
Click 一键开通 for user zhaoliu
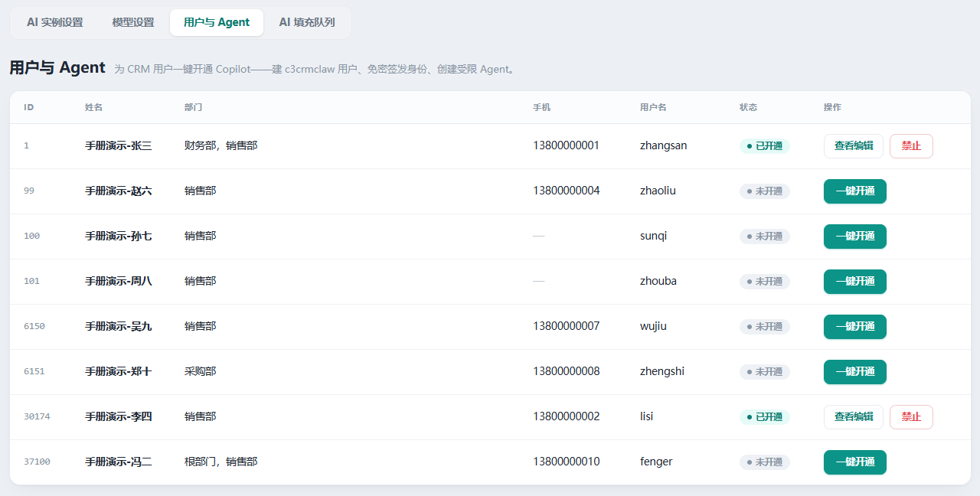click(855, 191)
